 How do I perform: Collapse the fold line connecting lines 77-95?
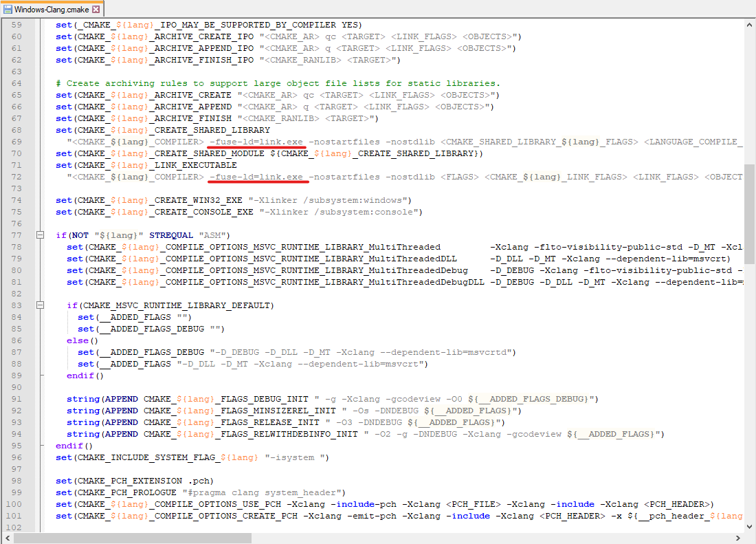39,235
